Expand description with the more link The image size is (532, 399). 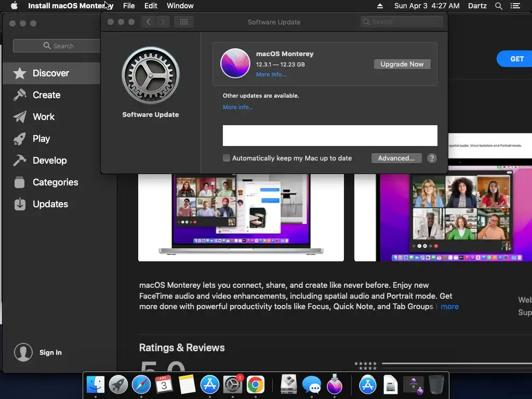coord(449,307)
